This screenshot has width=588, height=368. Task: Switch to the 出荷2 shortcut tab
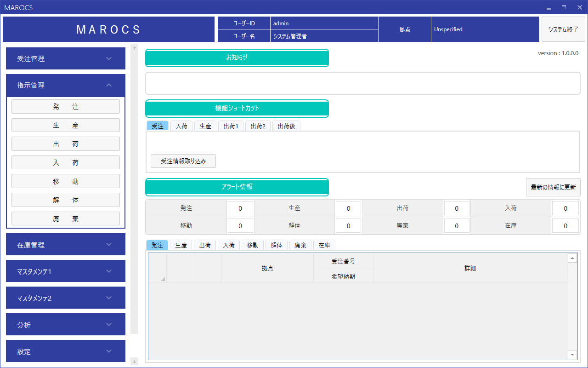pyautogui.click(x=258, y=125)
